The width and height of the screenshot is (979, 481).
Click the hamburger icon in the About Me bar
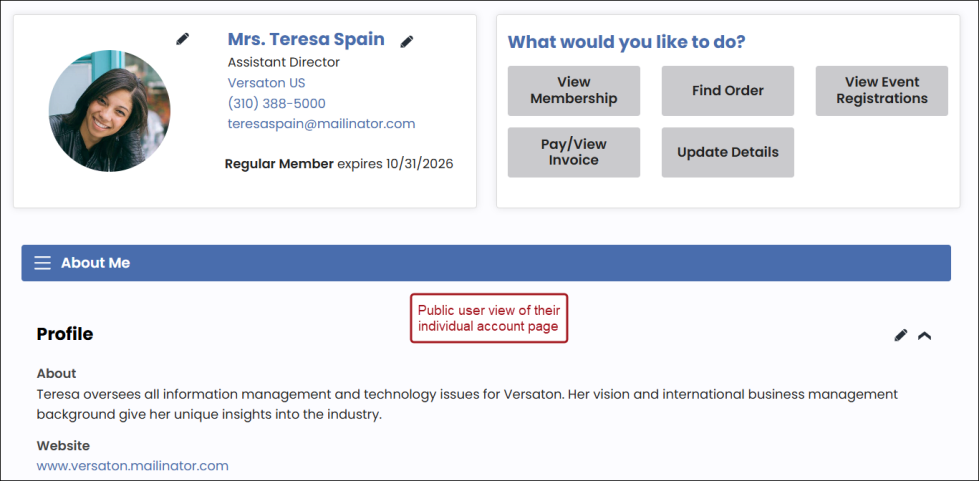coord(42,263)
